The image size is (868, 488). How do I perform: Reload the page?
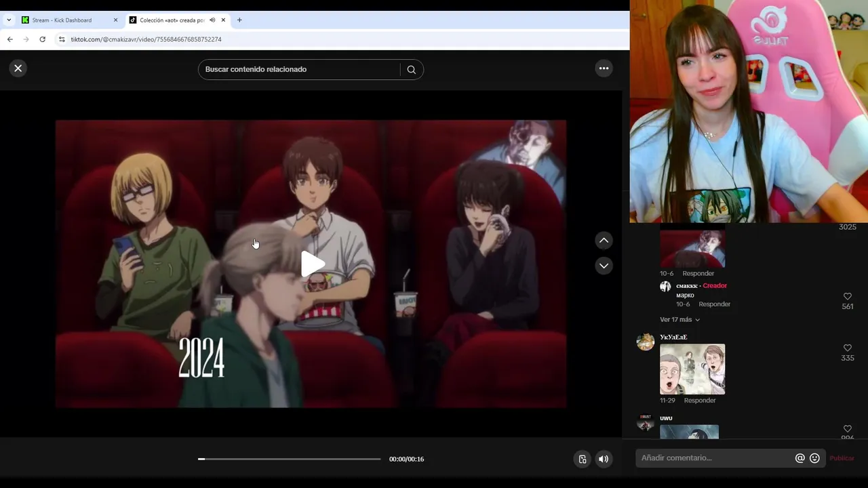[42, 39]
